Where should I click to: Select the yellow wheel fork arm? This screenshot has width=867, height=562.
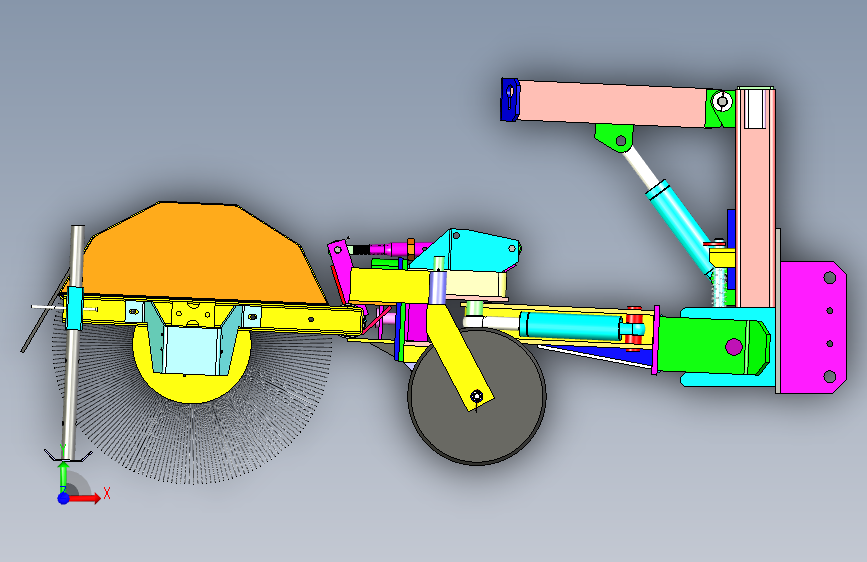[458, 357]
